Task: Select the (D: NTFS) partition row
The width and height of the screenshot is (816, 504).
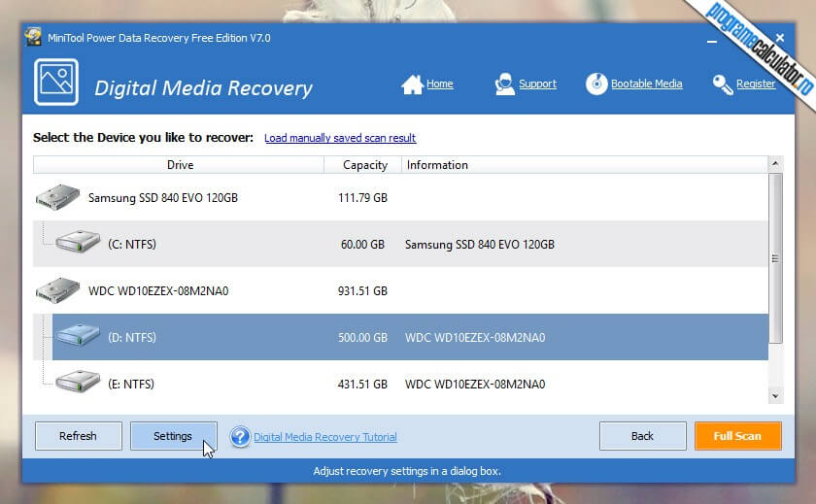Action: point(410,337)
